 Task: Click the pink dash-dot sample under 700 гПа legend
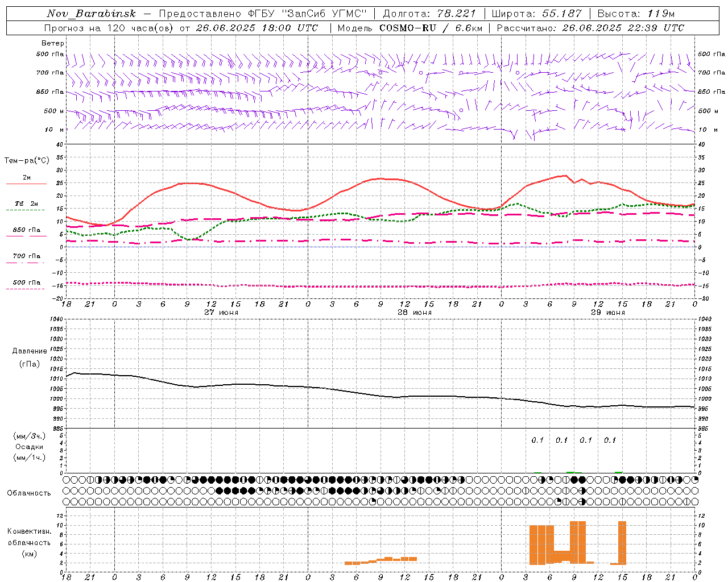25,263
